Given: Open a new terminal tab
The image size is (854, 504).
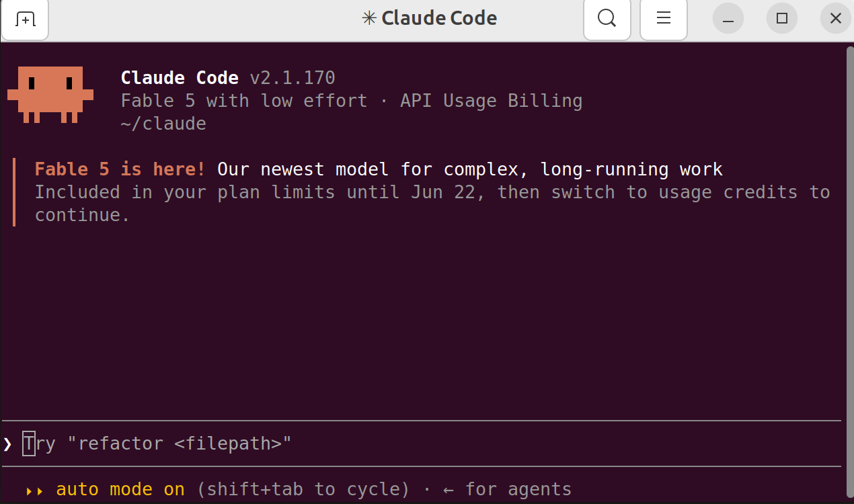Looking at the screenshot, I should (25, 19).
